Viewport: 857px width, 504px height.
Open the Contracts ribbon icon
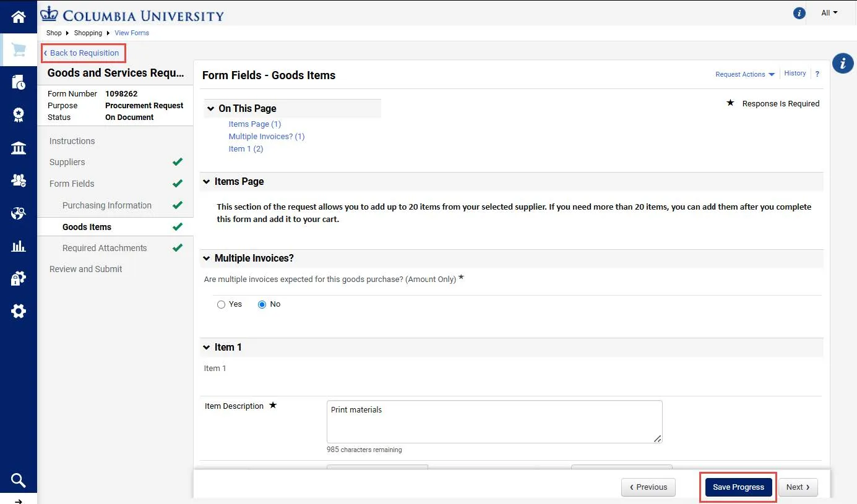point(18,115)
